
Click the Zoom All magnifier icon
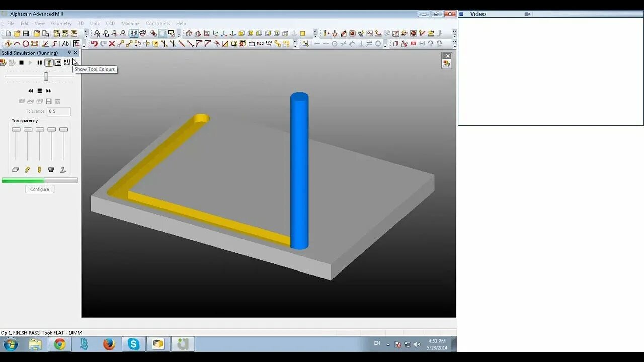[x=97, y=33]
